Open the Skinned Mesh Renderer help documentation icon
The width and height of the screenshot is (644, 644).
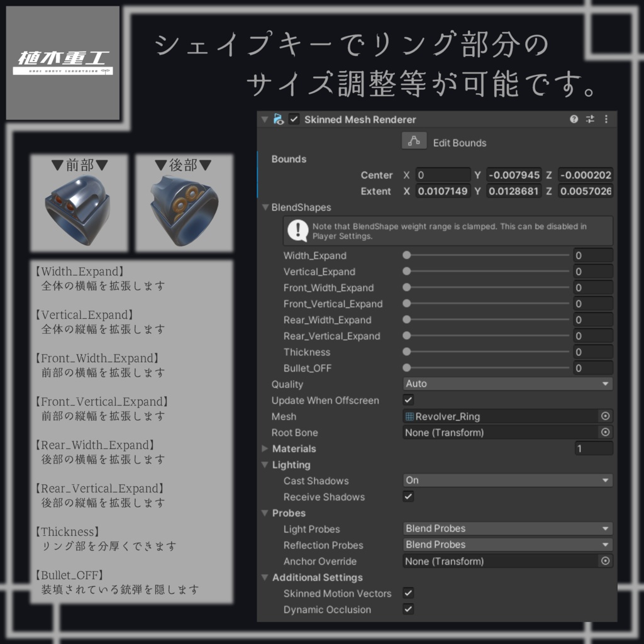573,119
